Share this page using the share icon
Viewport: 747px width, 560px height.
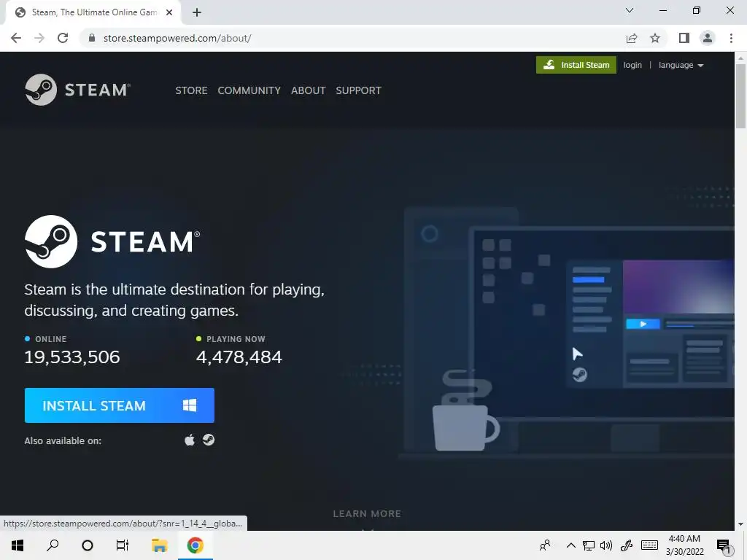(632, 38)
